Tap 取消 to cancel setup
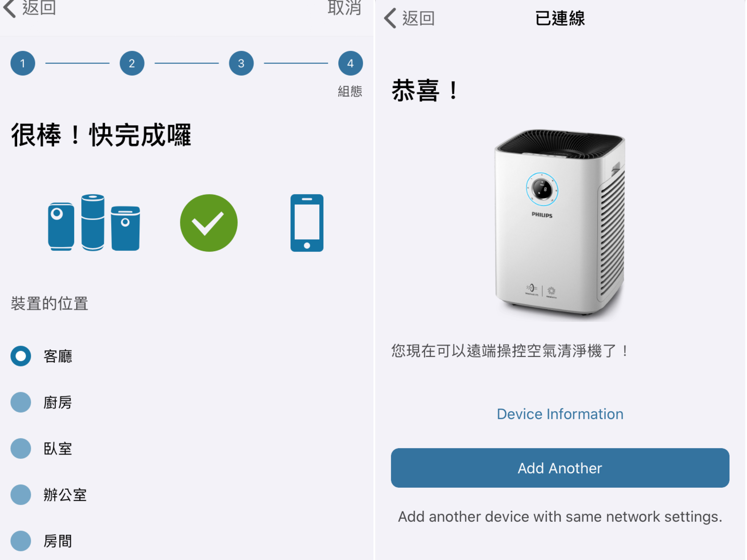The width and height of the screenshot is (747, 560). (x=345, y=7)
